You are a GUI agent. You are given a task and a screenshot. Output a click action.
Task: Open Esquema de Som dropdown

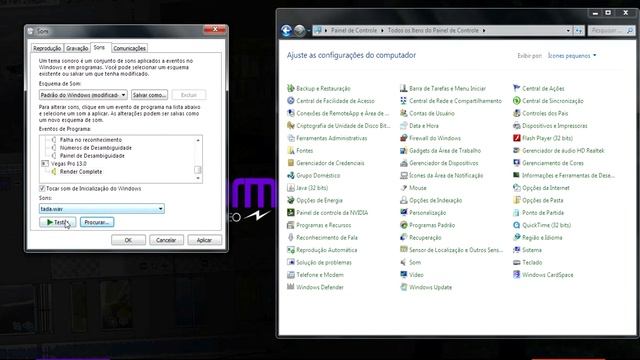(x=83, y=95)
